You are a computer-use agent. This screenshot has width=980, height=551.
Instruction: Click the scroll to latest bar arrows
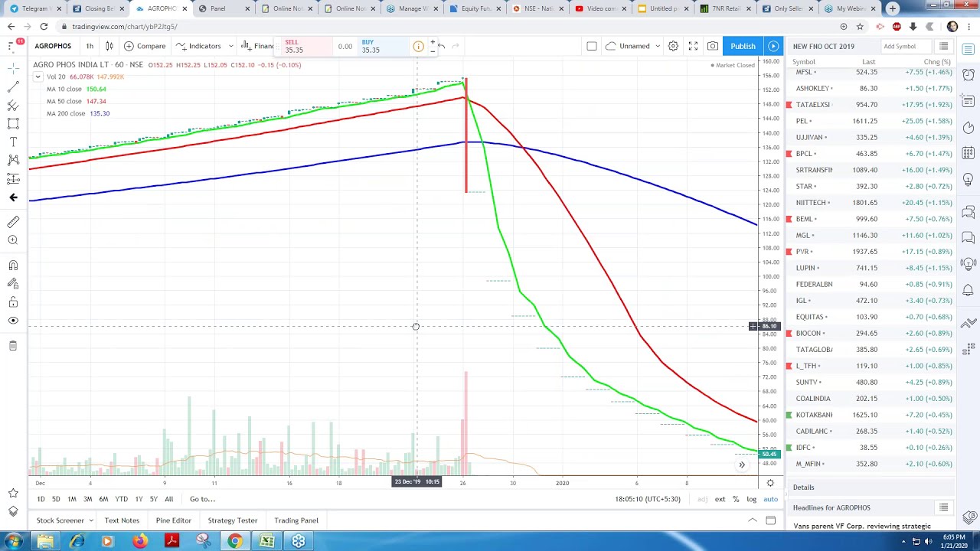coord(742,465)
